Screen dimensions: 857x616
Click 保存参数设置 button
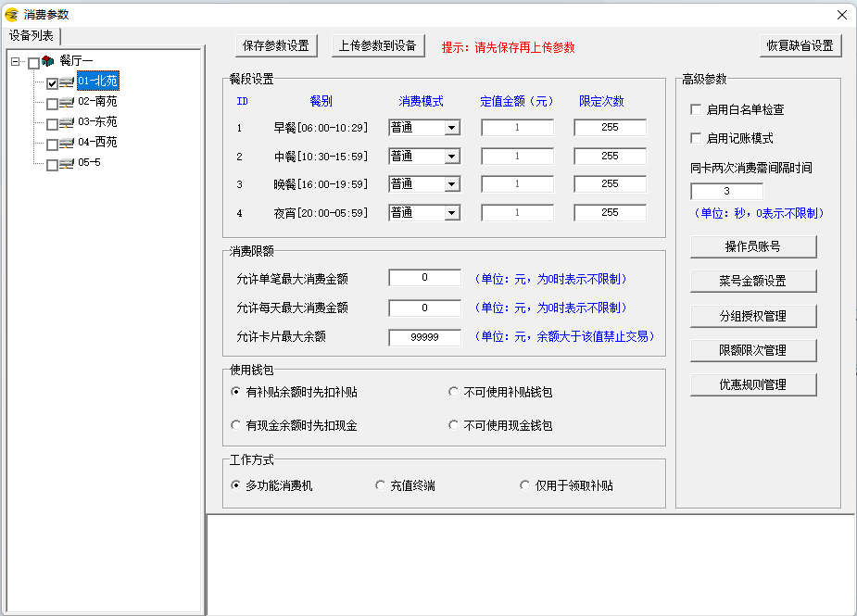pyautogui.click(x=276, y=45)
